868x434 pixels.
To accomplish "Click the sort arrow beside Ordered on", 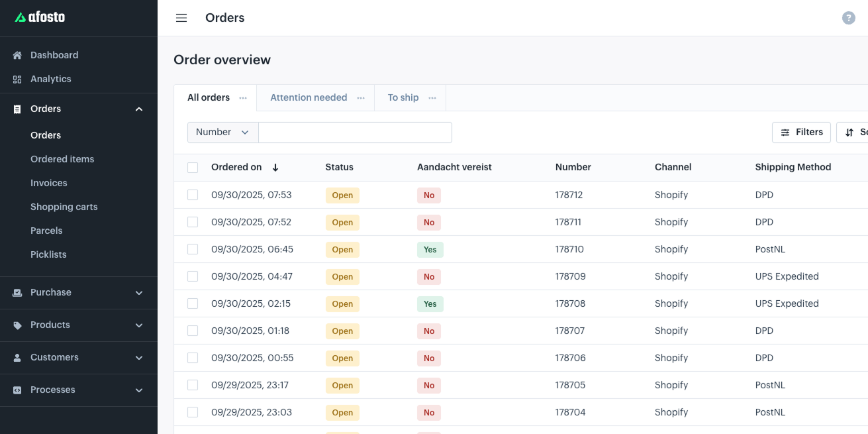I will (x=275, y=168).
